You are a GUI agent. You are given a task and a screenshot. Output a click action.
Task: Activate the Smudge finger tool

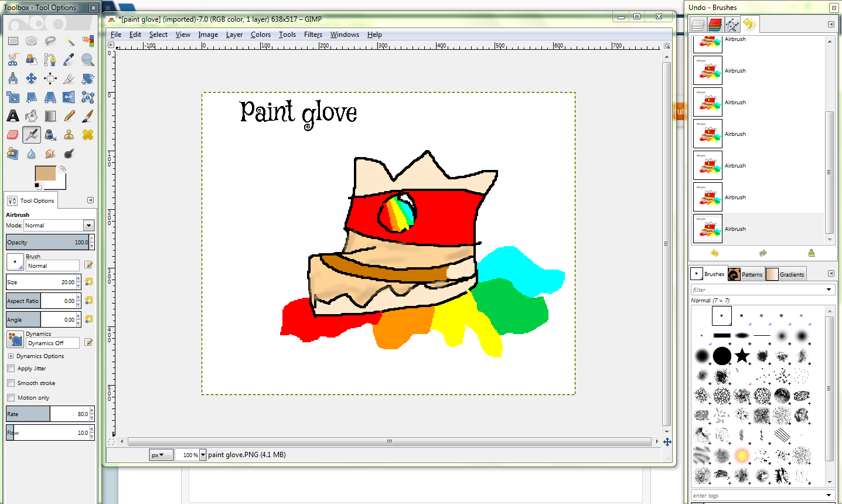(x=50, y=154)
